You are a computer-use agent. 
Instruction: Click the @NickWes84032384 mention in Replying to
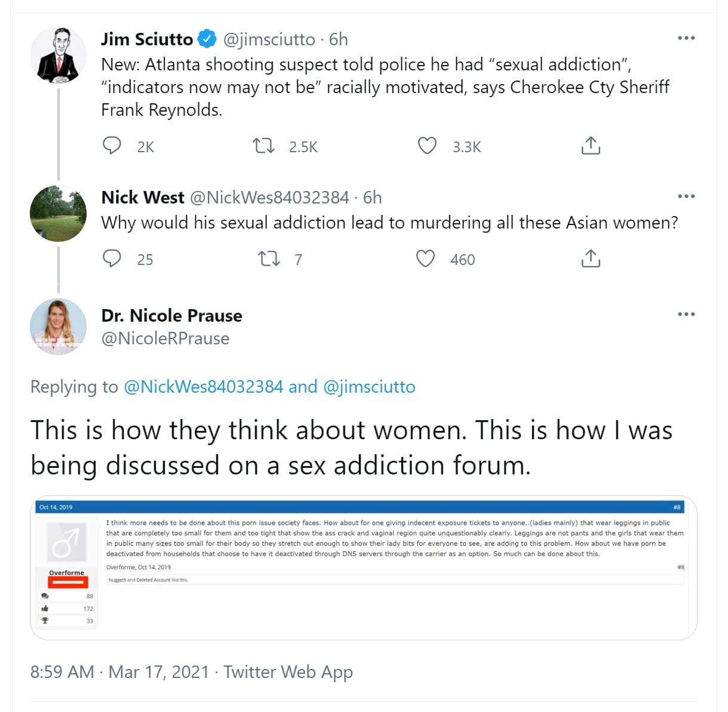pyautogui.click(x=203, y=387)
